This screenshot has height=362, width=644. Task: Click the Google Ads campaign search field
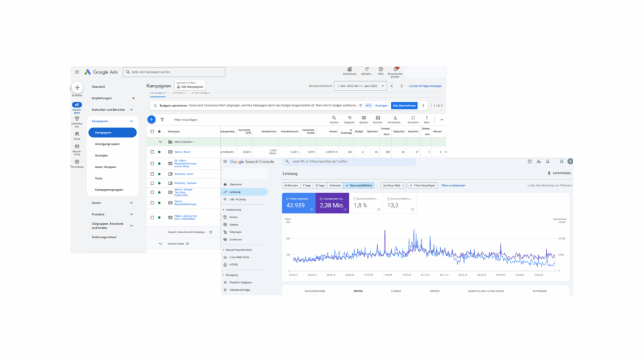point(174,72)
